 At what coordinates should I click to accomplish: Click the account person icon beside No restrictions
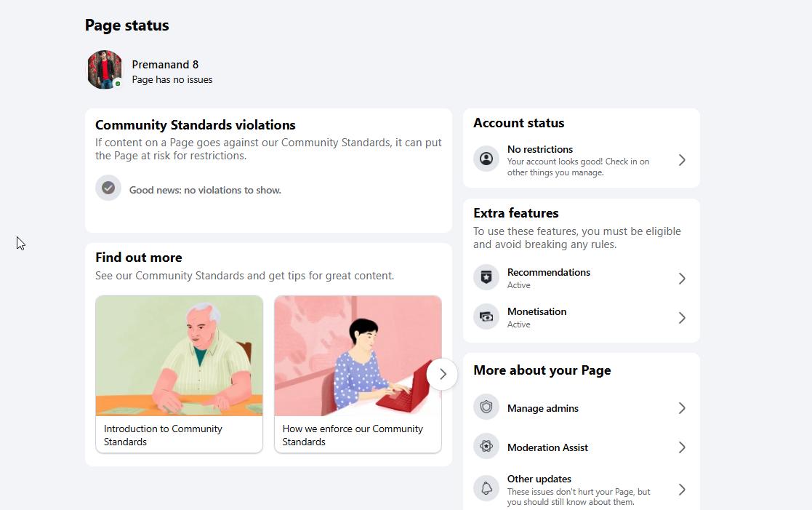(486, 159)
